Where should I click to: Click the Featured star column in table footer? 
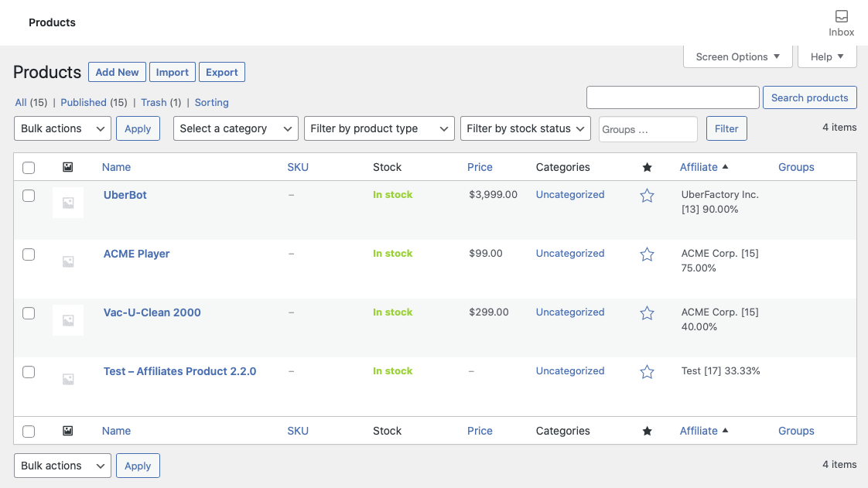point(647,431)
